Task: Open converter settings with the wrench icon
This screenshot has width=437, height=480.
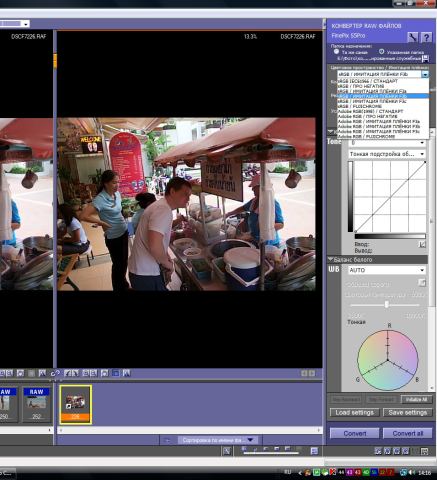Action: point(412,37)
